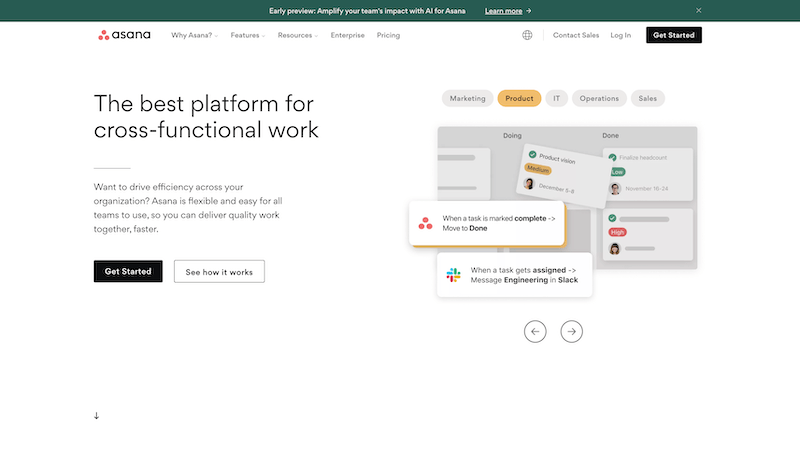Switch to the Operations tab
The width and height of the screenshot is (800, 452).
point(600,98)
